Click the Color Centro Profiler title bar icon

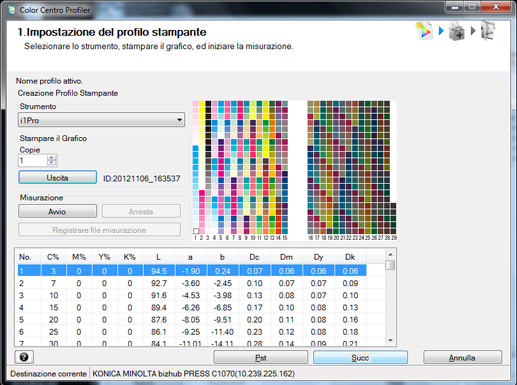point(12,10)
